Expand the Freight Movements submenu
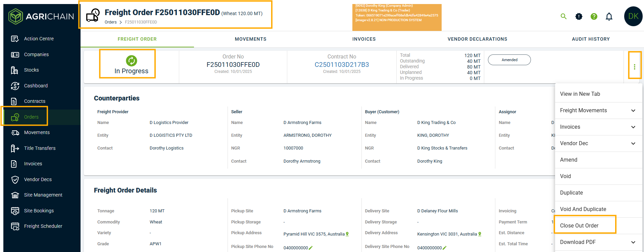This screenshot has width=644, height=252. (x=633, y=111)
